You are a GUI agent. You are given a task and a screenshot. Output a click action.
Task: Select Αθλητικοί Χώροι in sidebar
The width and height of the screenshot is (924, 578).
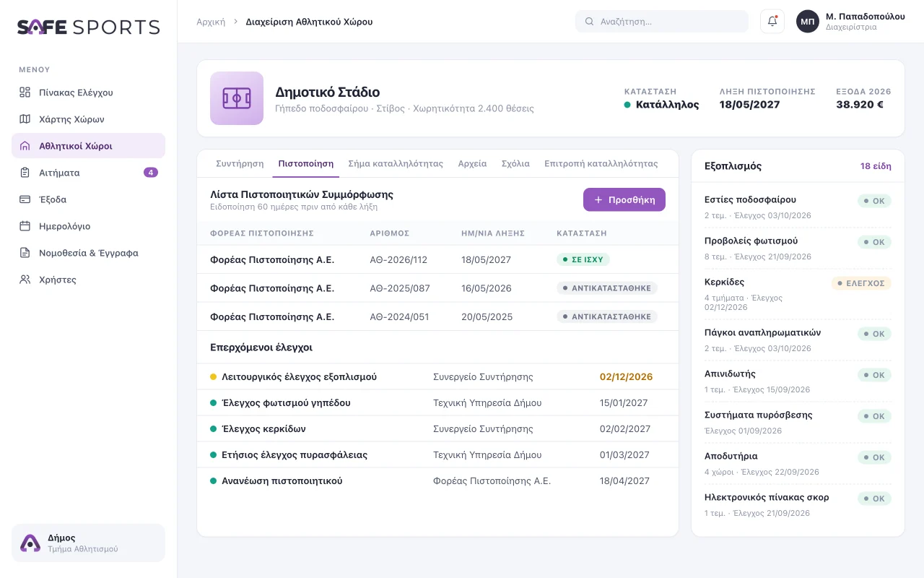pos(88,146)
